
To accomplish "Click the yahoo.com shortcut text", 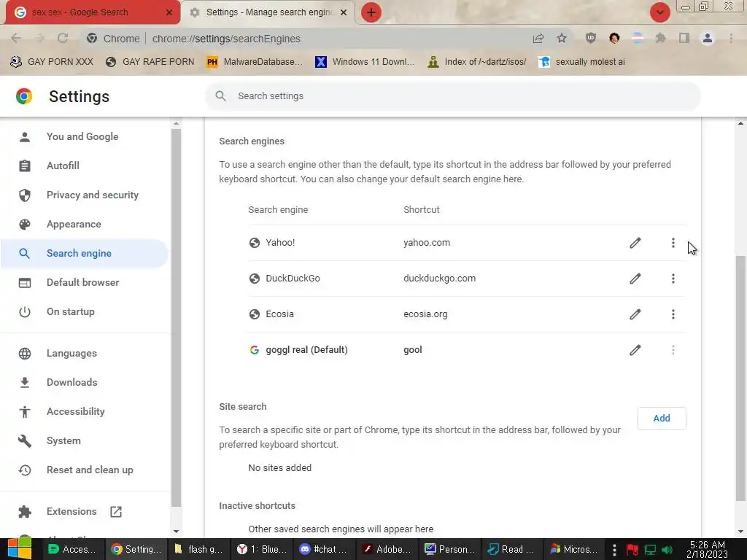I will coord(427,243).
